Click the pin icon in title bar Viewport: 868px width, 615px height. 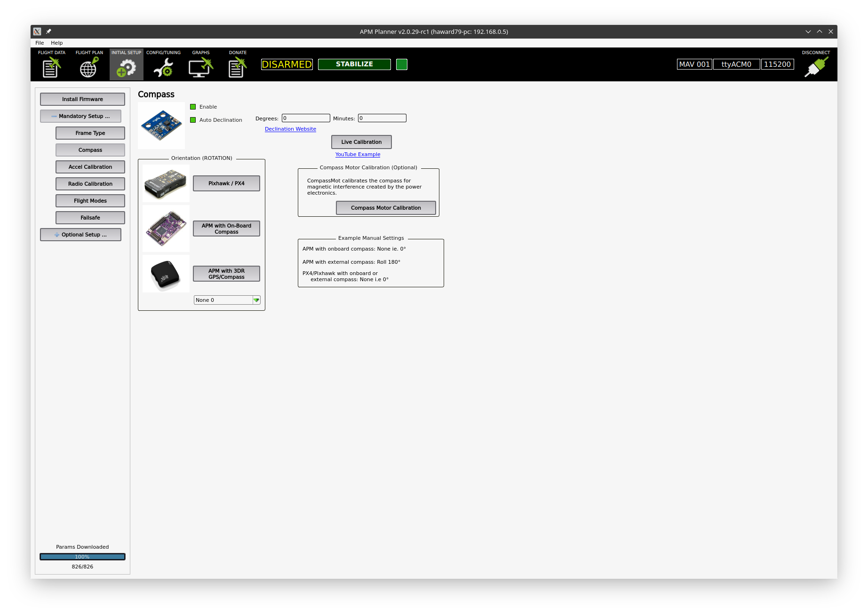point(48,32)
